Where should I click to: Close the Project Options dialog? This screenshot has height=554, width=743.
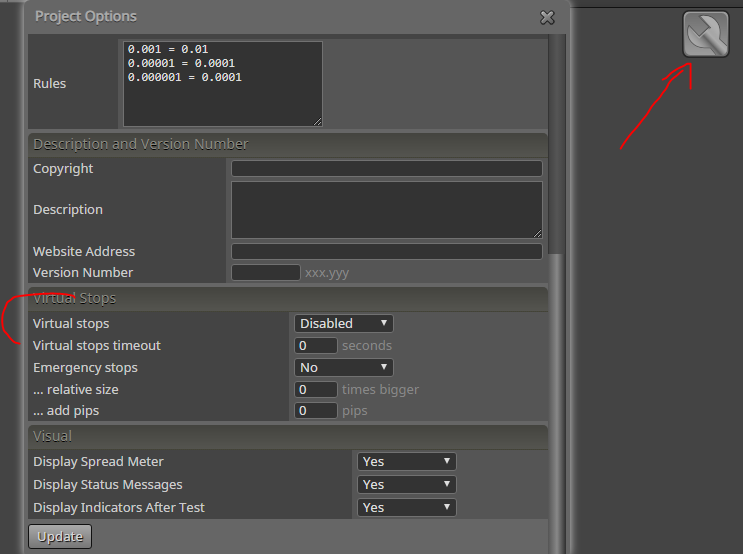coord(547,18)
